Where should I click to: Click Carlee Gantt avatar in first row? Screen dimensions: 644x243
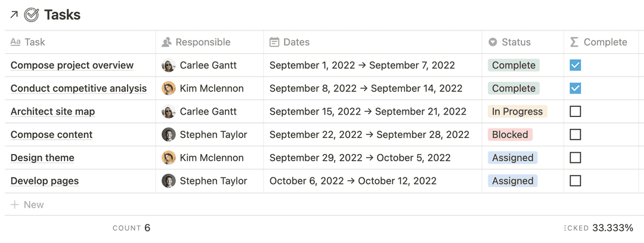[168, 65]
